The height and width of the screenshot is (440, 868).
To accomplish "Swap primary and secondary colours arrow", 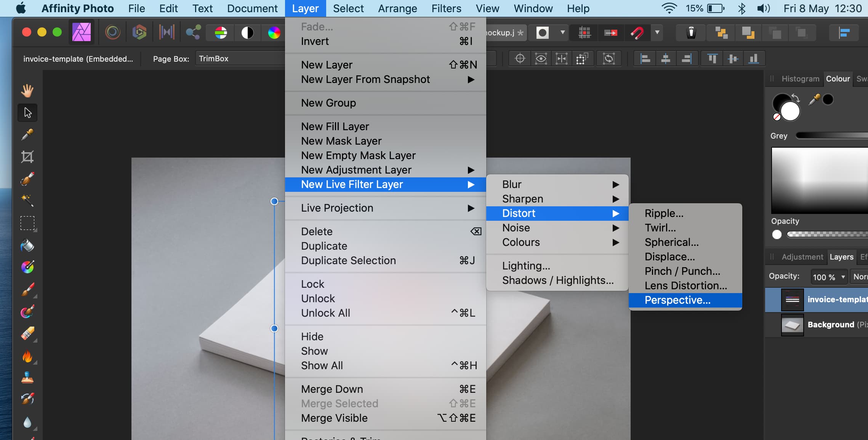I will pyautogui.click(x=795, y=97).
